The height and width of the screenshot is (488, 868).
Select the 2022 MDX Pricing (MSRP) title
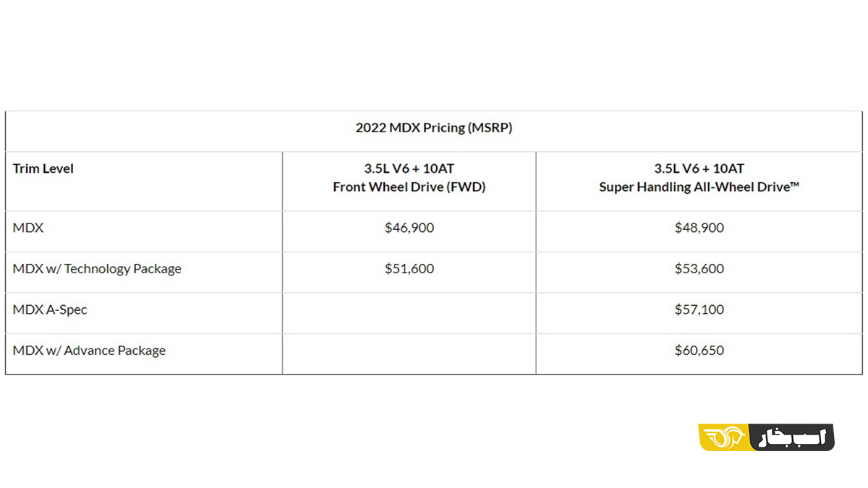(x=434, y=128)
